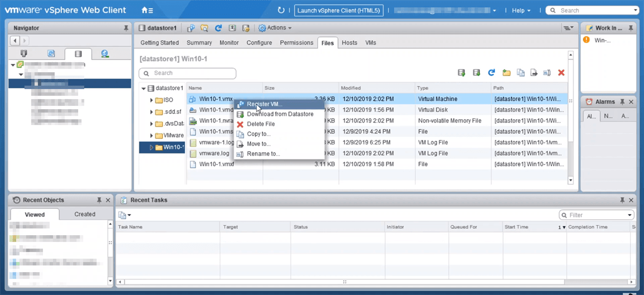Choose Register VM from the context menu

coord(264,104)
